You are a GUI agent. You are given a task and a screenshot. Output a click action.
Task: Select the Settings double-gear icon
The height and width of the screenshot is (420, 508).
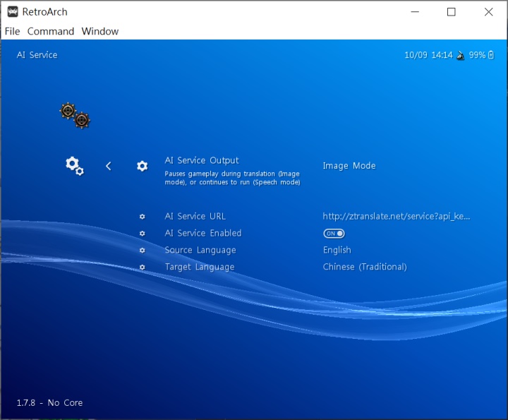[x=75, y=166]
